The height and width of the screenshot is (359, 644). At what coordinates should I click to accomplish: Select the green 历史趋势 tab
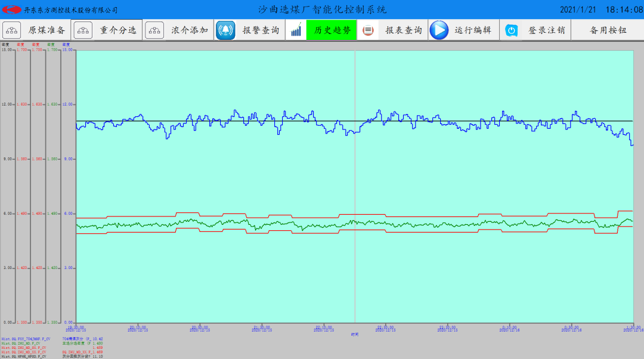(x=332, y=30)
